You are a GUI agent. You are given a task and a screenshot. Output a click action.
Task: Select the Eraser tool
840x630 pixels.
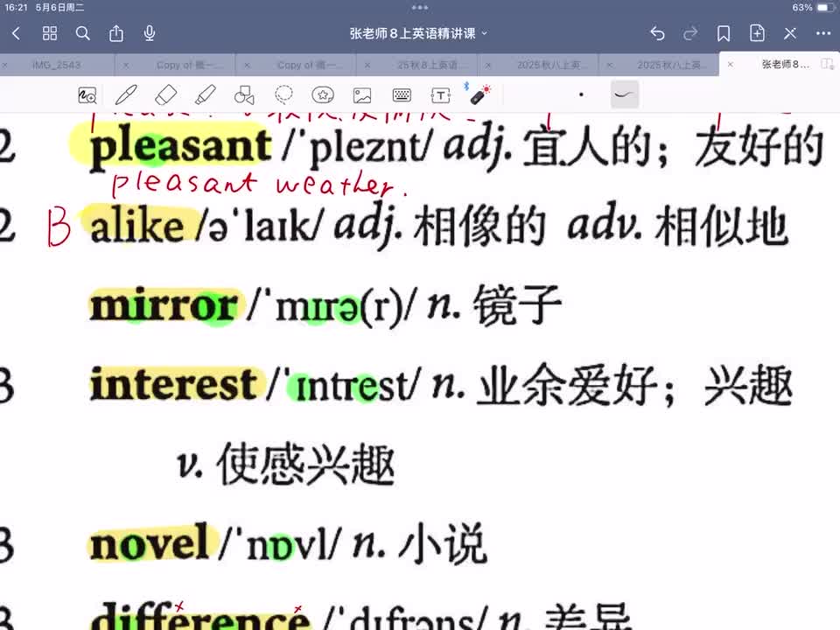tap(165, 95)
